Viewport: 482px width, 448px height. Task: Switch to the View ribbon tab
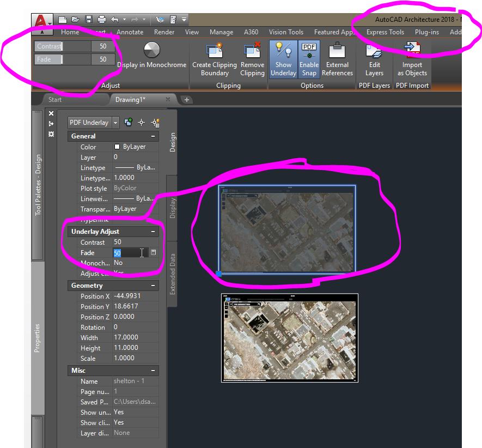(x=192, y=32)
